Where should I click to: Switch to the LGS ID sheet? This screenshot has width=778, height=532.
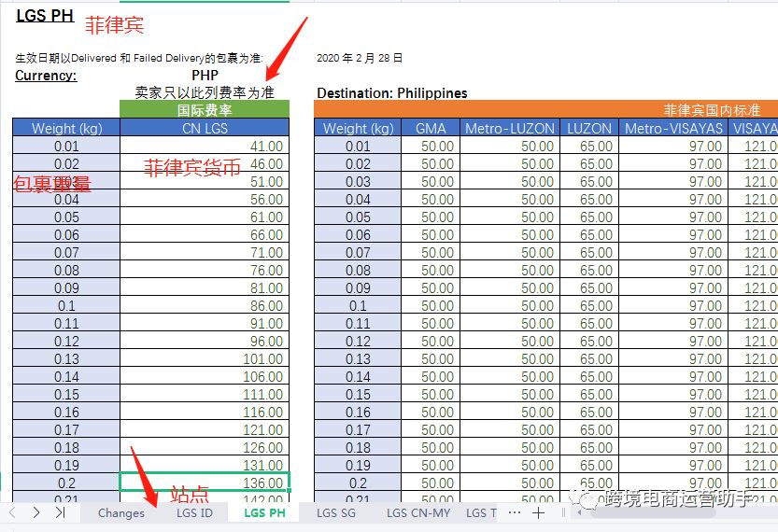tap(194, 513)
